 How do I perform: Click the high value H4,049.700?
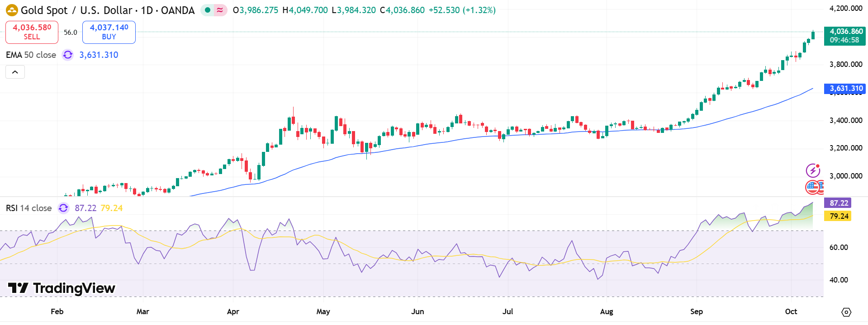click(x=305, y=10)
